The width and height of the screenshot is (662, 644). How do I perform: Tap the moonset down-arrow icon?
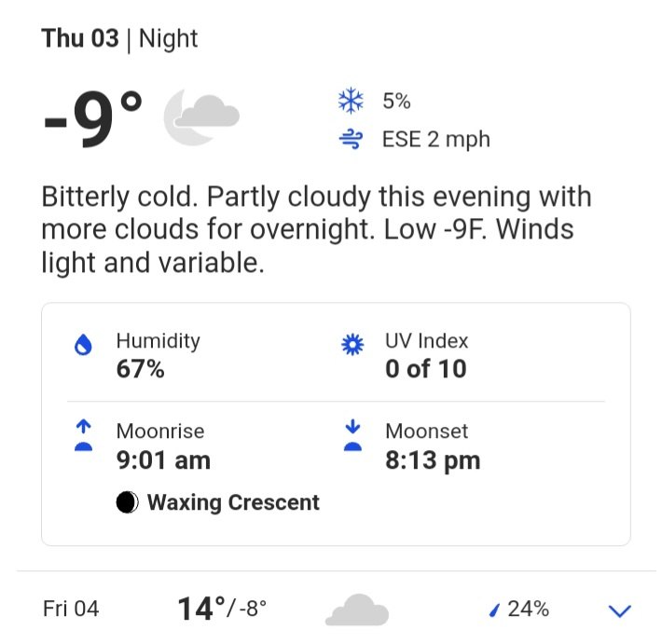click(352, 435)
